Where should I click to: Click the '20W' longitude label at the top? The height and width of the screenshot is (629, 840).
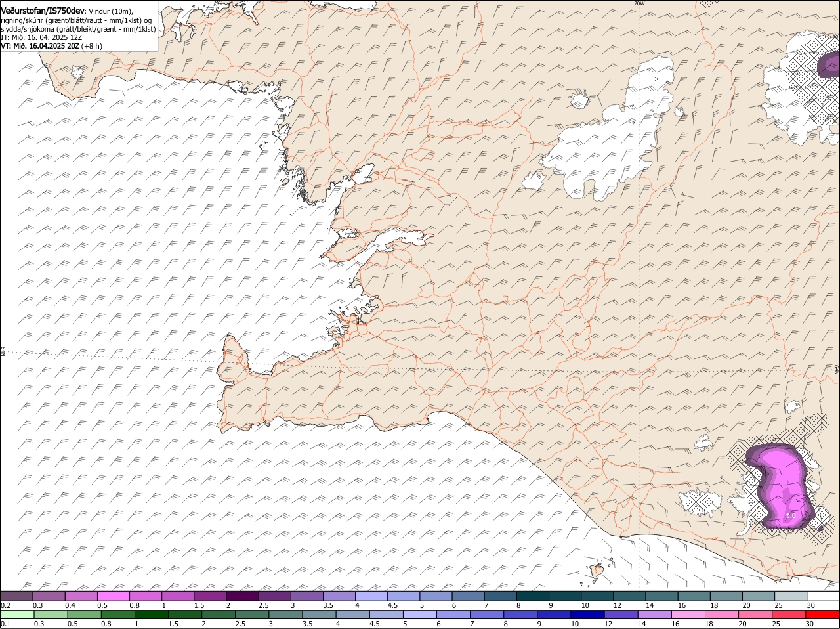click(639, 3)
